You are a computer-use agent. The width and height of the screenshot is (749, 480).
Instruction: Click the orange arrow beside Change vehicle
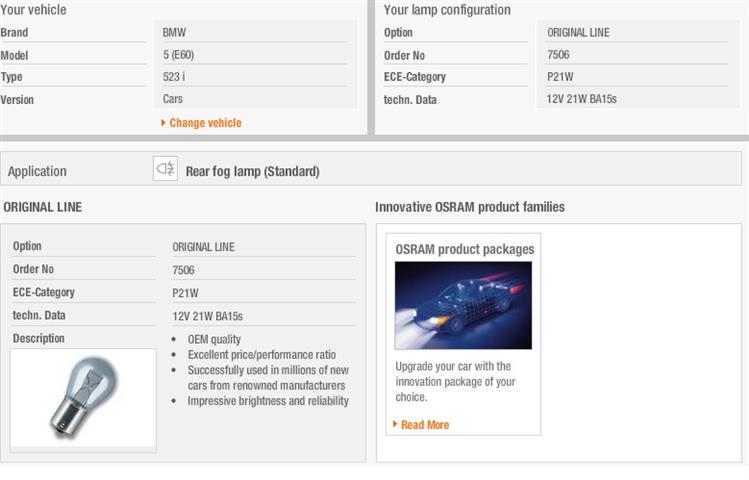point(163,123)
